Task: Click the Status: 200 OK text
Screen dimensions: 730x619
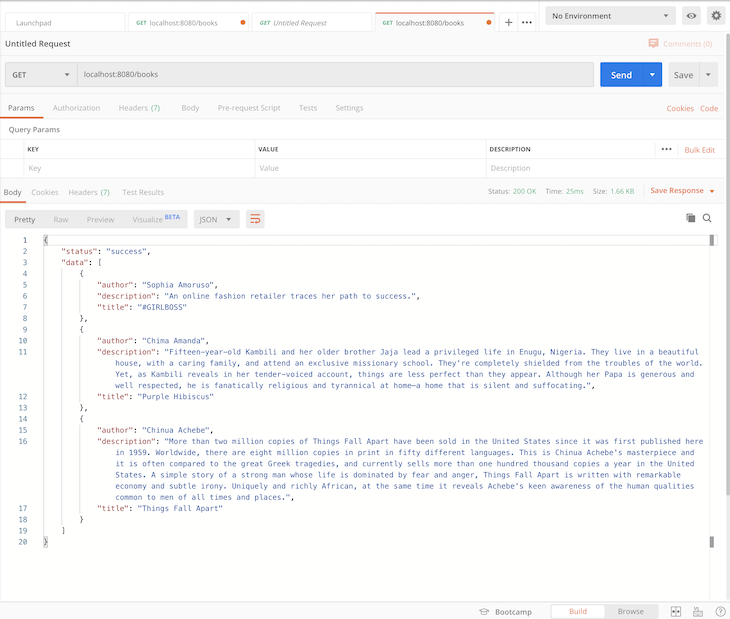Action: pos(512,191)
